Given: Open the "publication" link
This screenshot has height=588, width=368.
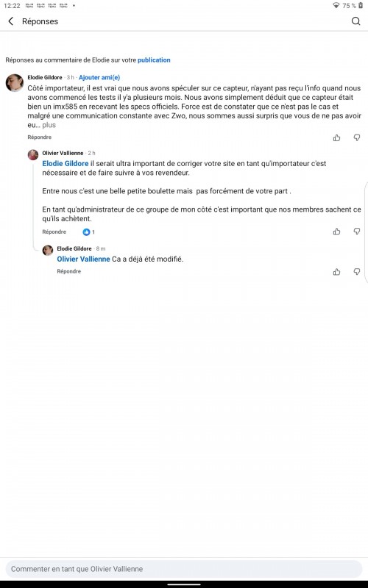Looking at the screenshot, I should 154,60.
